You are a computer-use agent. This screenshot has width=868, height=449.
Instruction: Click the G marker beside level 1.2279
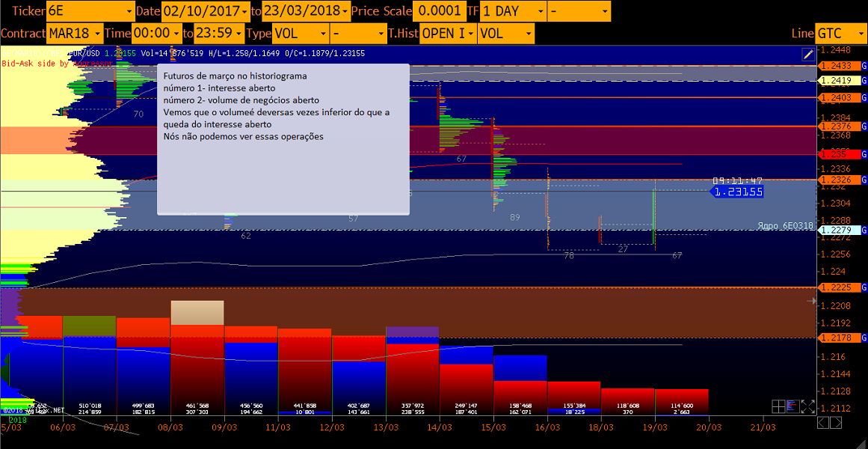tap(864, 230)
